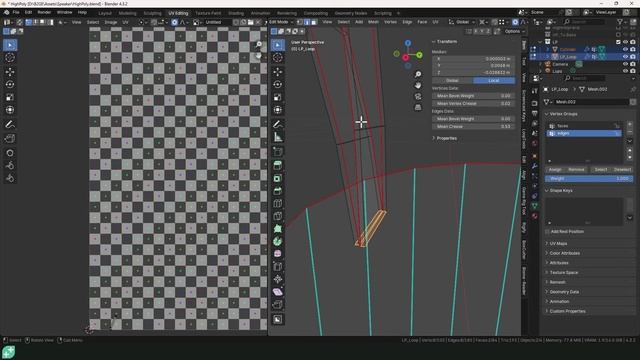The width and height of the screenshot is (640, 360).
Task: Switch median coordinates to Global
Action: 452,80
